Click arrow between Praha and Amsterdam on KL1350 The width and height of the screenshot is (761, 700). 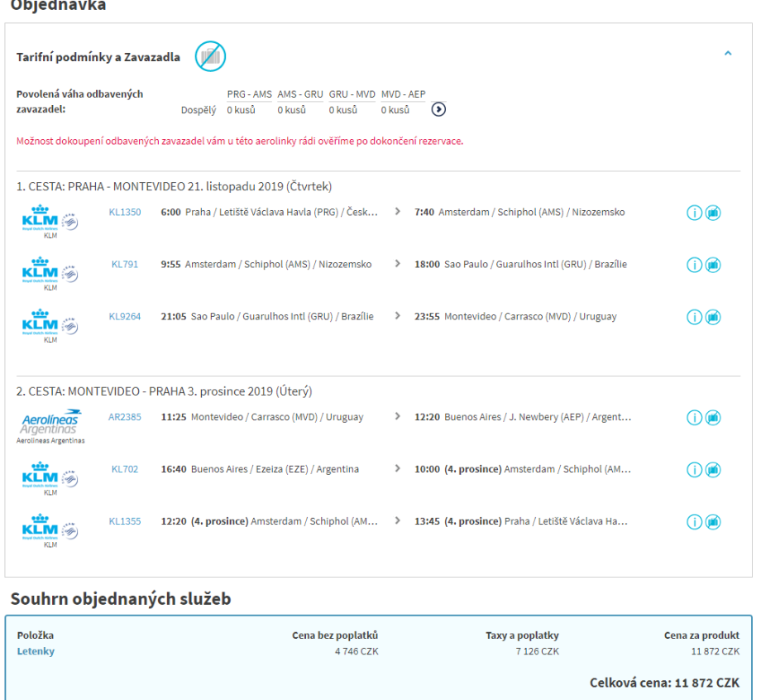point(397,212)
